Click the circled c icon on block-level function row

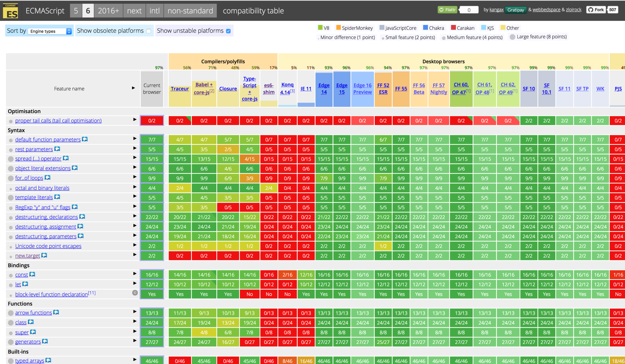[135, 293]
